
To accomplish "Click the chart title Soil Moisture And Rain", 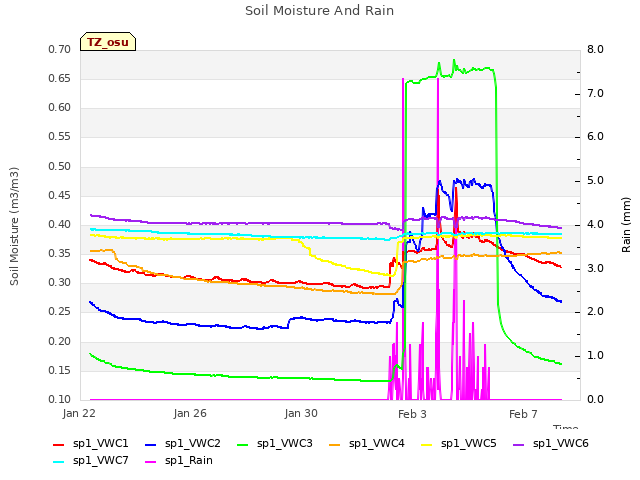I will tap(320, 11).
